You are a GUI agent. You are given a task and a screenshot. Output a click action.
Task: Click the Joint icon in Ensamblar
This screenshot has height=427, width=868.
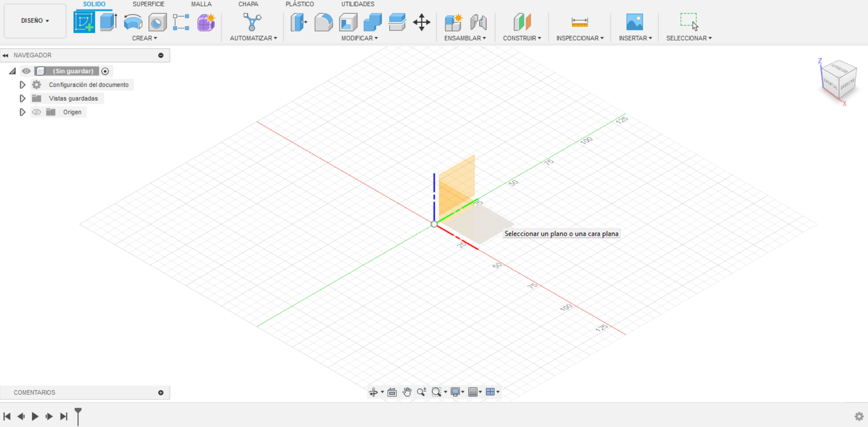(478, 22)
